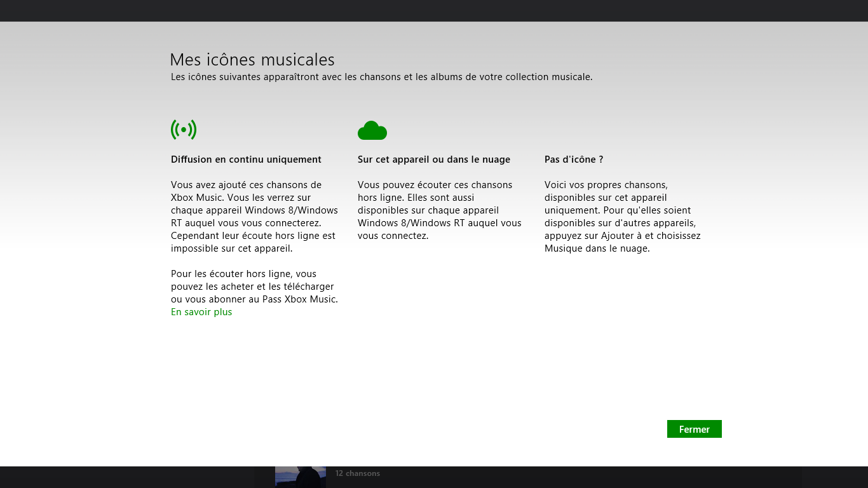The width and height of the screenshot is (868, 488).
Task: Click the paragraph starting Vous avez ajouté
Action: 254,217
